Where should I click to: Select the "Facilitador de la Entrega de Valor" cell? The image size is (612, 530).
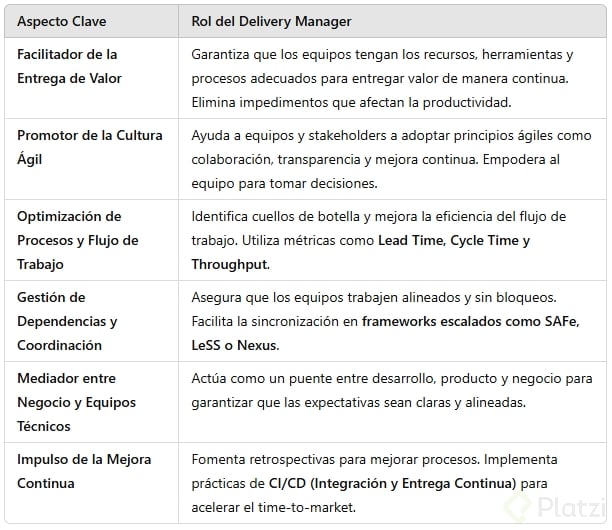pos(67,66)
